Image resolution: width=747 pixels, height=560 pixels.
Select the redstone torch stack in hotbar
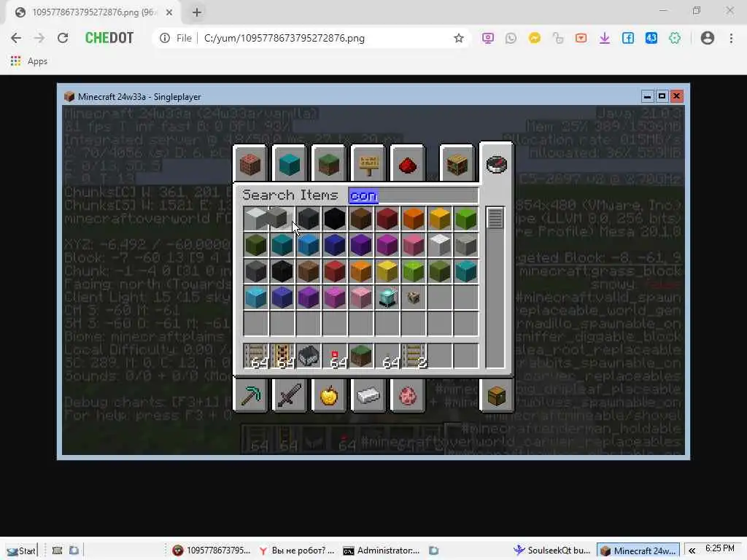tap(334, 356)
